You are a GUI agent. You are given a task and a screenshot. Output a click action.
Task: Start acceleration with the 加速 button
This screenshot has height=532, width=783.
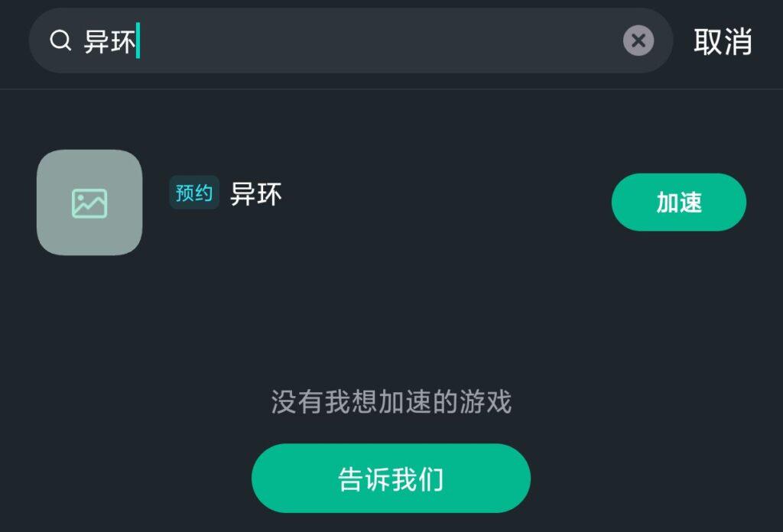(x=679, y=202)
